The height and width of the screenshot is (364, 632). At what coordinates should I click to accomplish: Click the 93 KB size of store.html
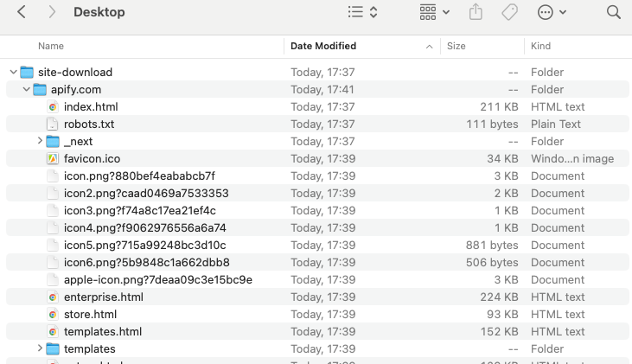coord(502,315)
